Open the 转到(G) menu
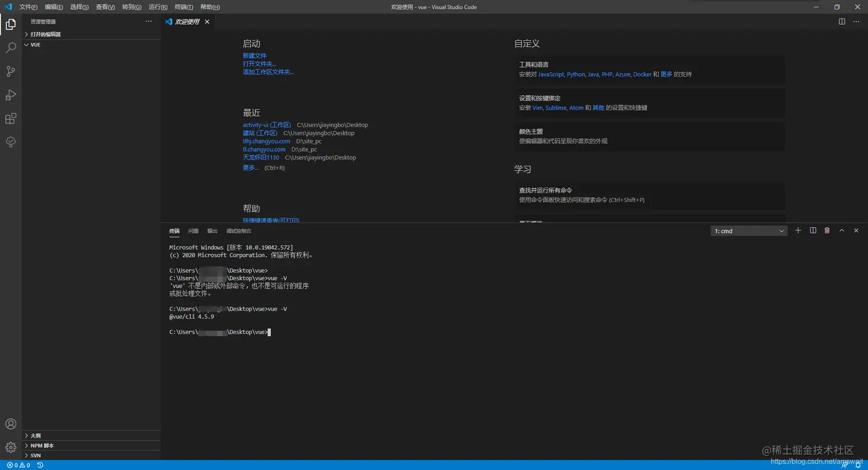868x470 pixels. [x=131, y=7]
